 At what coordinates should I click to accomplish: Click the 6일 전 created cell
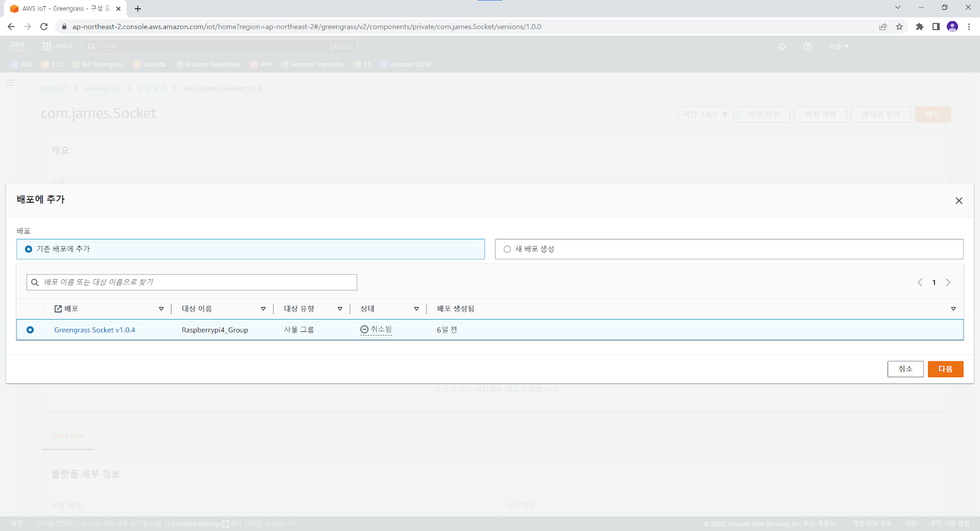click(x=447, y=330)
